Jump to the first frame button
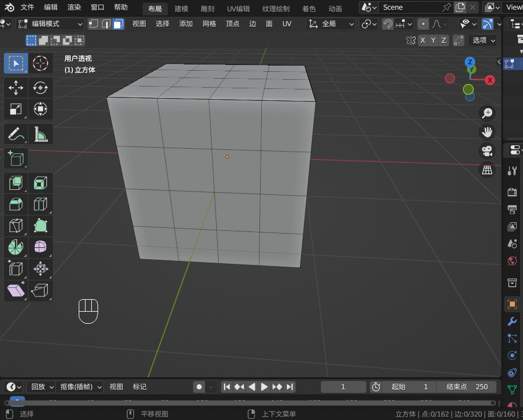Image resolution: width=523 pixels, height=420 pixels. tap(227, 387)
